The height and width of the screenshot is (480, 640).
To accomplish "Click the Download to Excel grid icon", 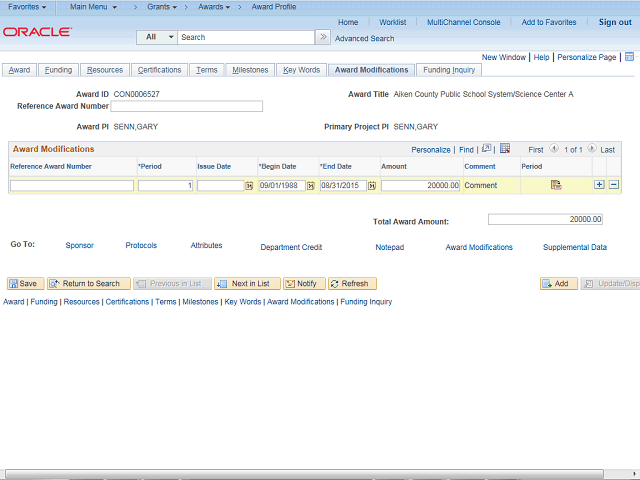I will coord(505,148).
